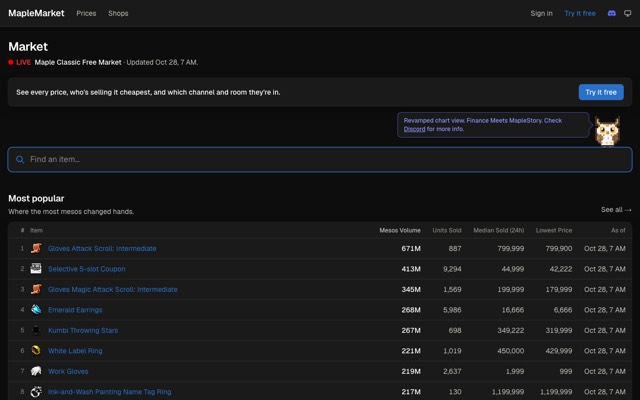
Task: Click the Work Gloves item icon
Action: [36, 371]
